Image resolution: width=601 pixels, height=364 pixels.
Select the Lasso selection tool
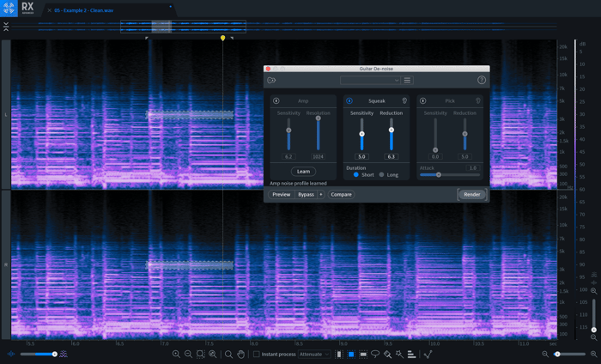(375, 355)
